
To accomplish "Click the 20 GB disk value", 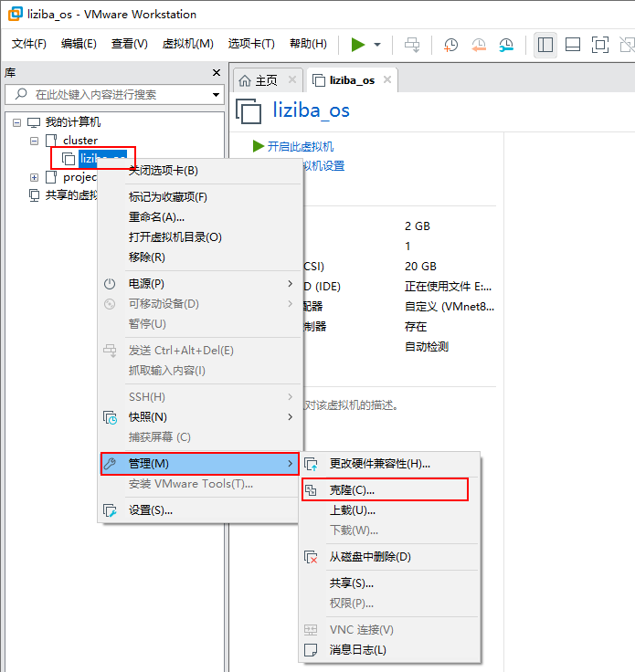I will [420, 267].
